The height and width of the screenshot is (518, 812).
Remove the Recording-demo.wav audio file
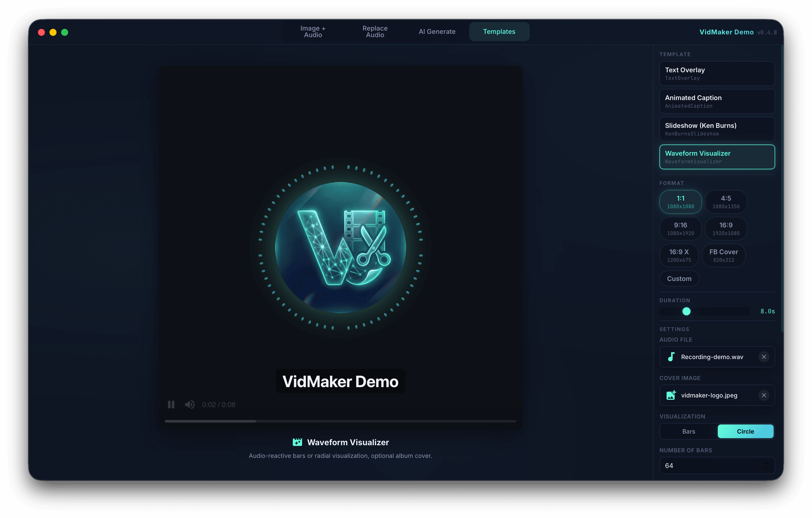pos(764,357)
